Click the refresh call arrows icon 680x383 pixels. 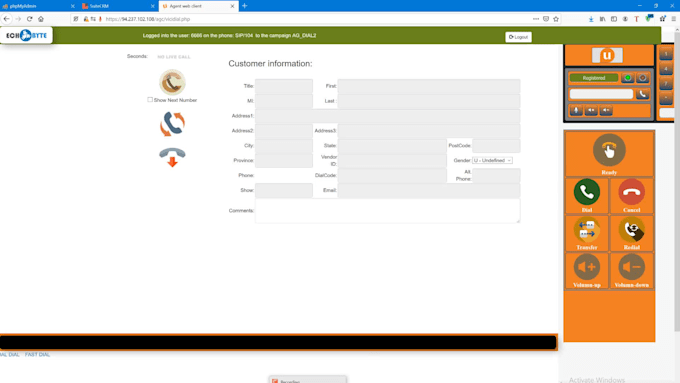[172, 124]
